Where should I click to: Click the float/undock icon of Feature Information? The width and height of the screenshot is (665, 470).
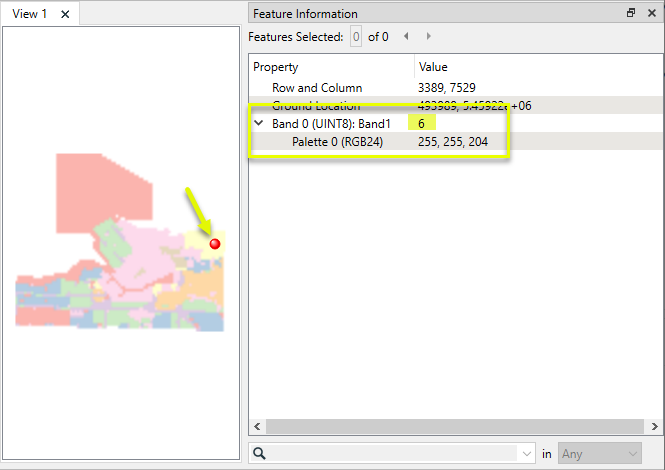630,14
